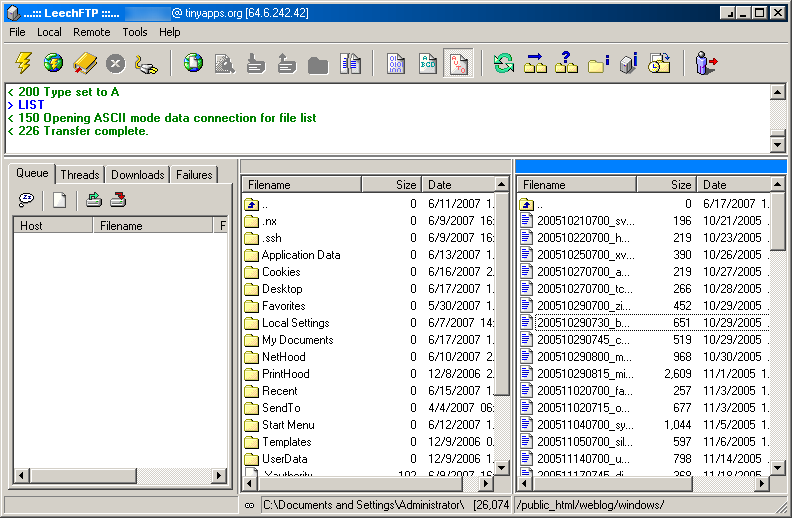Click the sleeping speech bubble queue icon
This screenshot has width=792, height=518.
point(27,200)
